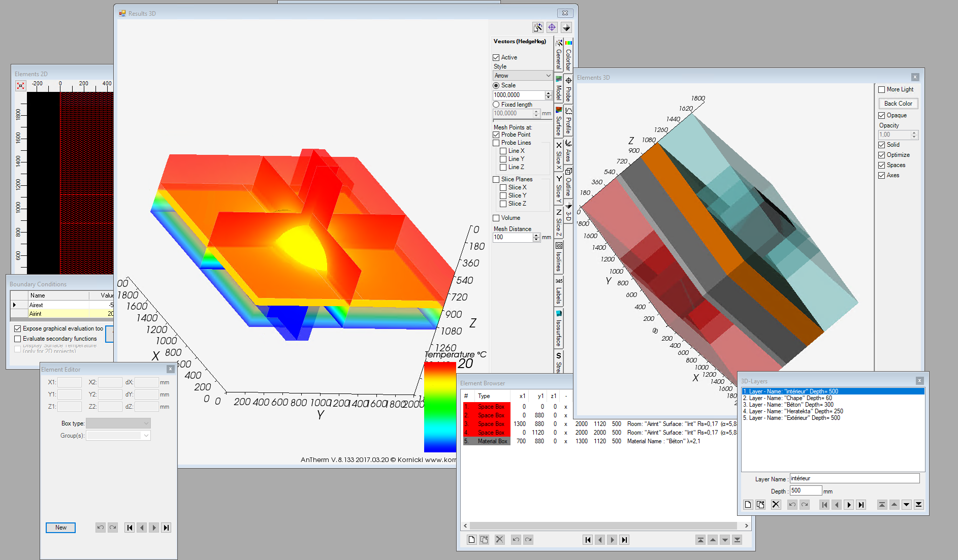Enable the More Light checkbox
This screenshot has height=560, width=958.
(x=882, y=89)
